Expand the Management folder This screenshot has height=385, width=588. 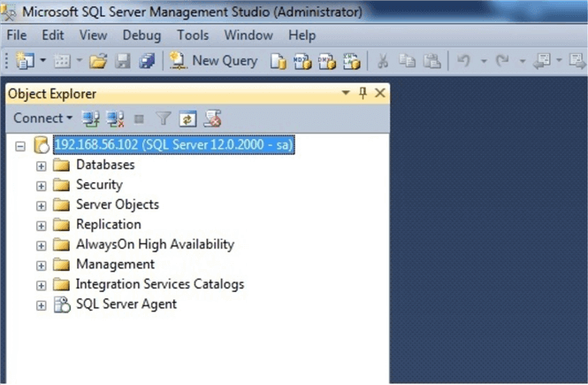(41, 266)
